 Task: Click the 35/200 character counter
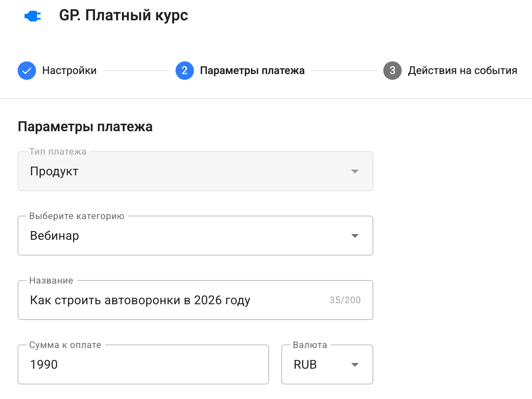pos(345,300)
